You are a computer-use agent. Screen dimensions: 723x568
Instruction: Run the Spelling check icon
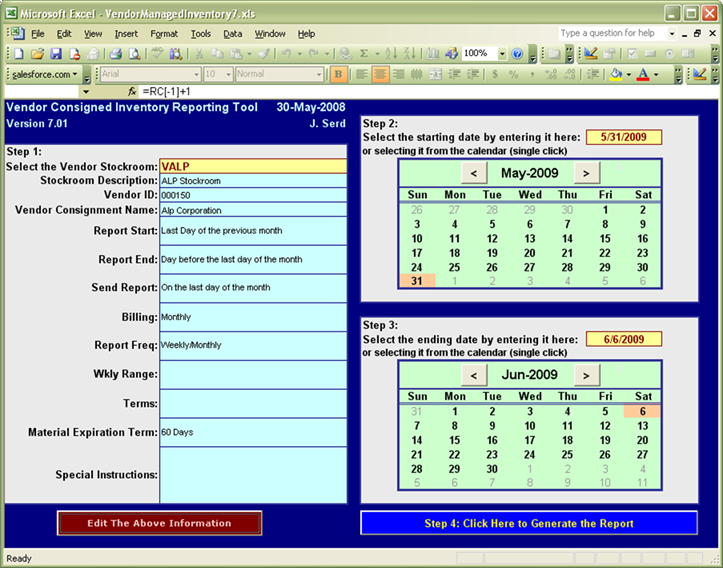click(157, 54)
